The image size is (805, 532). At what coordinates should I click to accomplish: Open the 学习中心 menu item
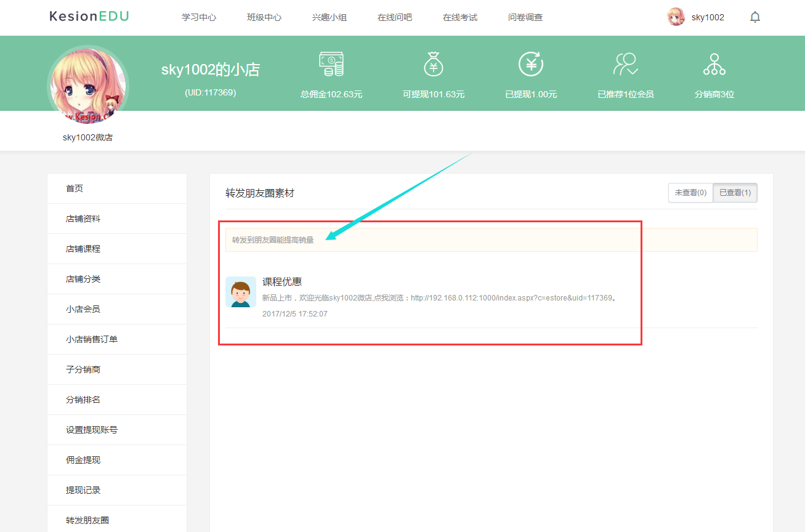(198, 17)
